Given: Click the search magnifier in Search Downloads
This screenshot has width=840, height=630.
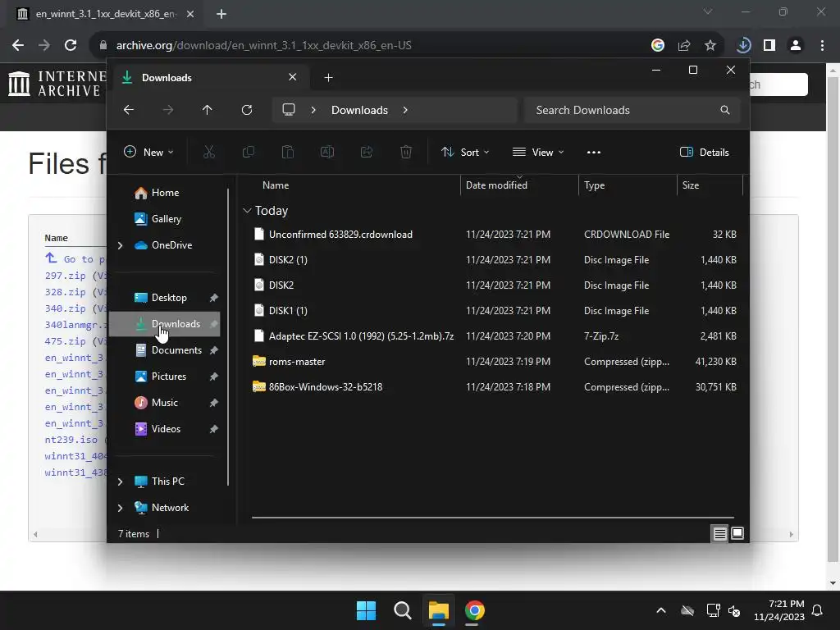Looking at the screenshot, I should pyautogui.click(x=725, y=110).
